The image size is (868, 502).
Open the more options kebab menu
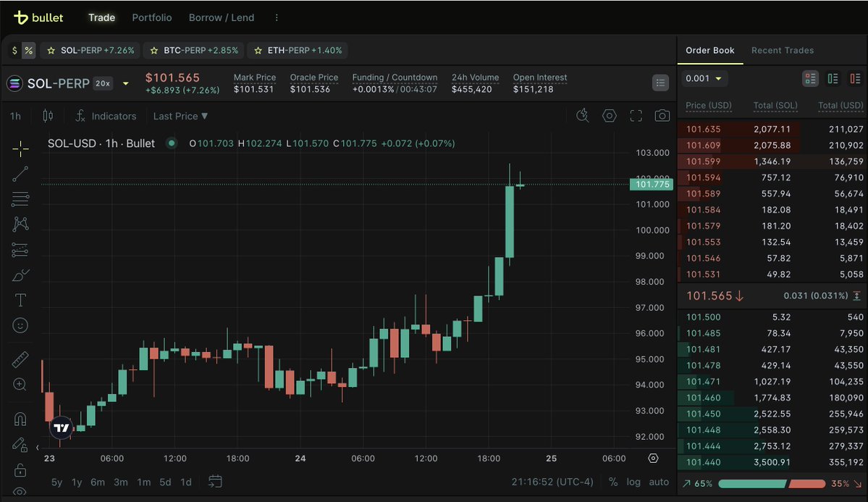pos(277,17)
